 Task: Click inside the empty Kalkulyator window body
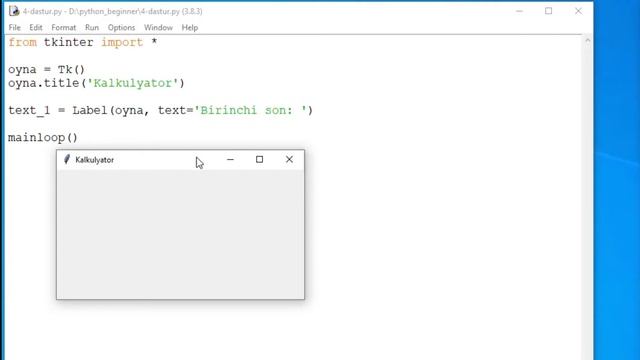click(180, 234)
